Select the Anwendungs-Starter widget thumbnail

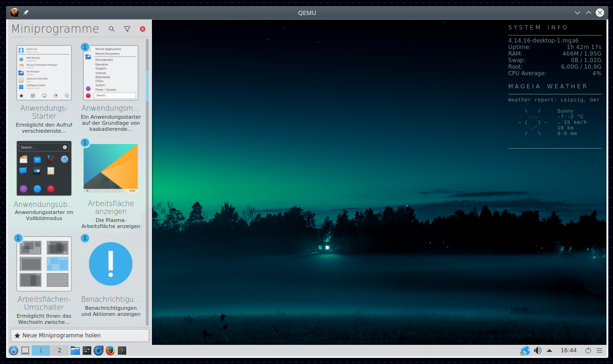coord(44,73)
